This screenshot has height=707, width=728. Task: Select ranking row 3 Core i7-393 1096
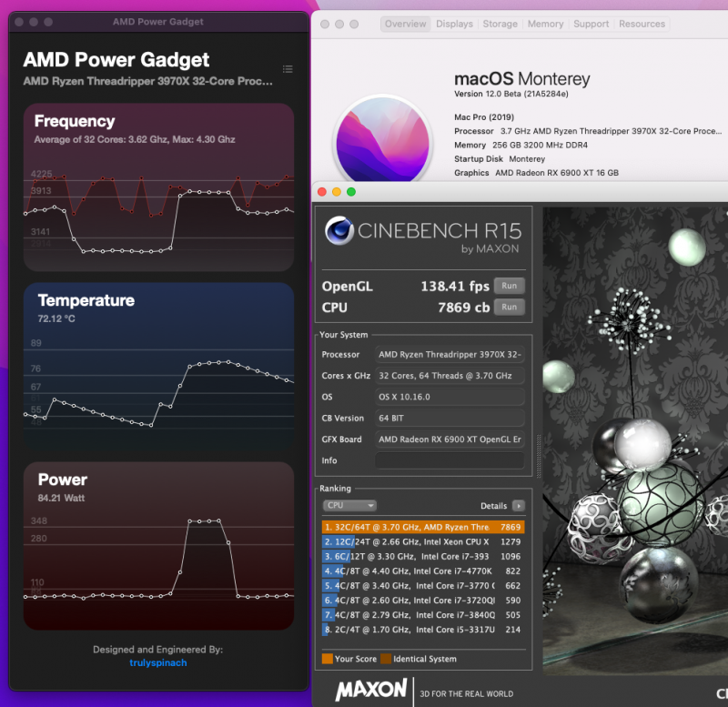tap(423, 556)
